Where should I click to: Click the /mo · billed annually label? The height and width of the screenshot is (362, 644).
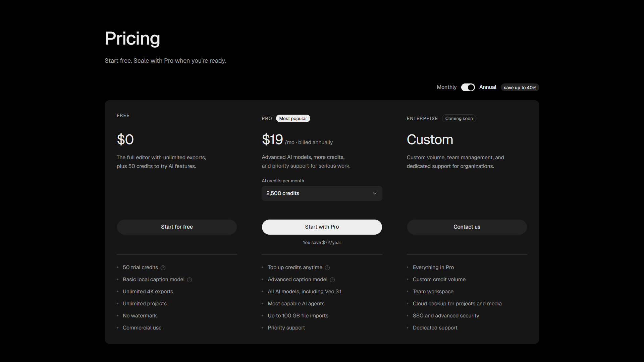pyautogui.click(x=309, y=142)
